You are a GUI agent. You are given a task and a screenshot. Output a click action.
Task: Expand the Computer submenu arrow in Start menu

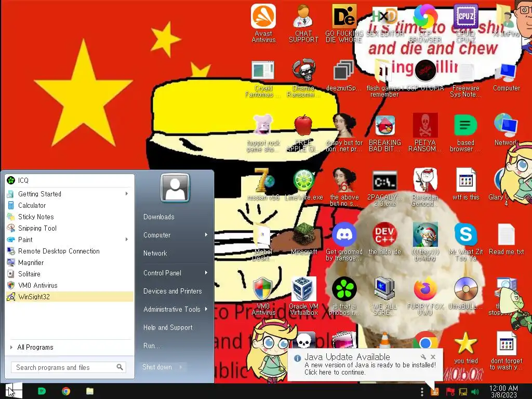point(206,235)
